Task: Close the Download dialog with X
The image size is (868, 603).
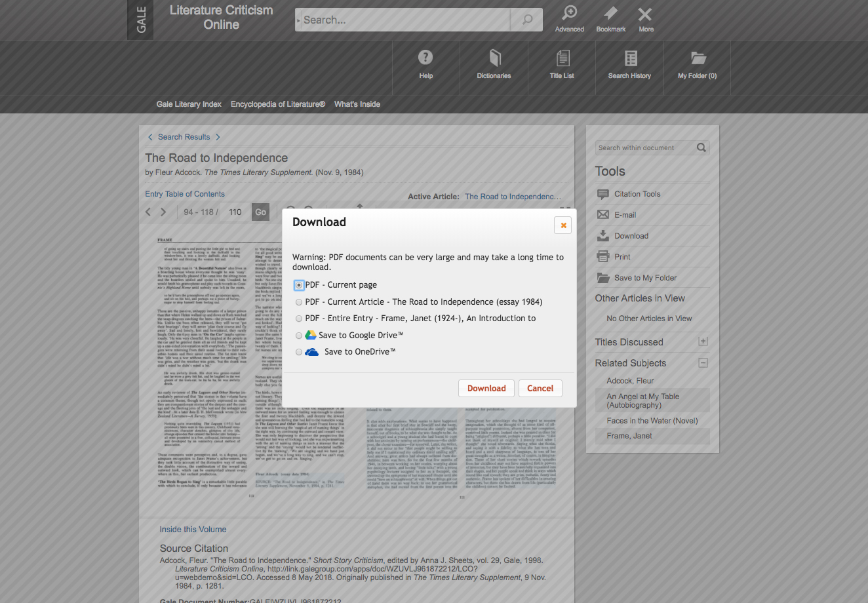Action: [562, 225]
